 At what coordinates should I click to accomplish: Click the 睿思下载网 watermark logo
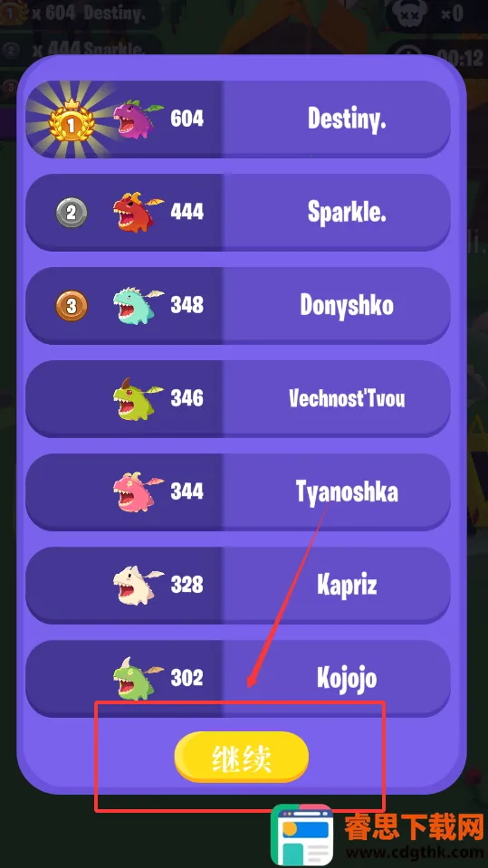click(x=378, y=835)
